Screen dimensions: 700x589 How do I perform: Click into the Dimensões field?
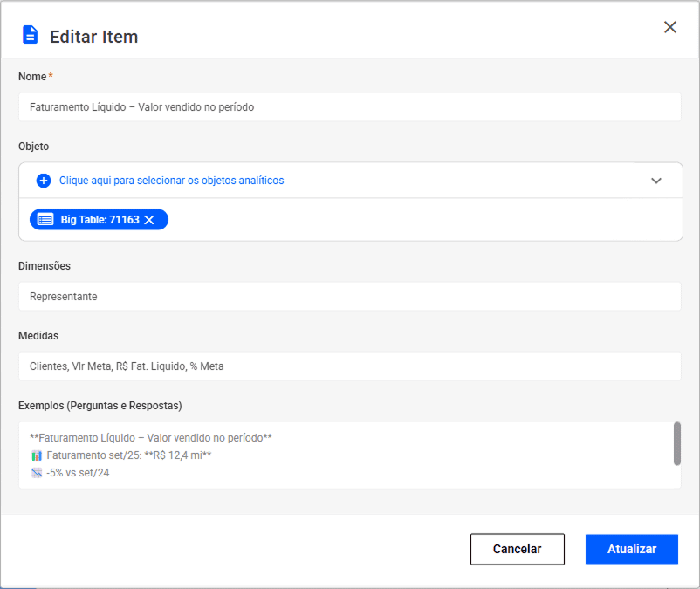349,297
